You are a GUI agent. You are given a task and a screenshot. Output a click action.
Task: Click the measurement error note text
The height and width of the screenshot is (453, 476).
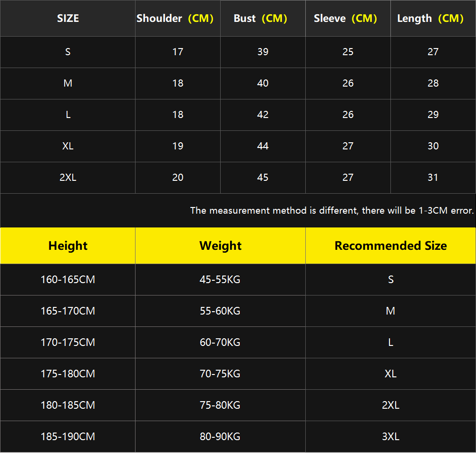point(332,210)
